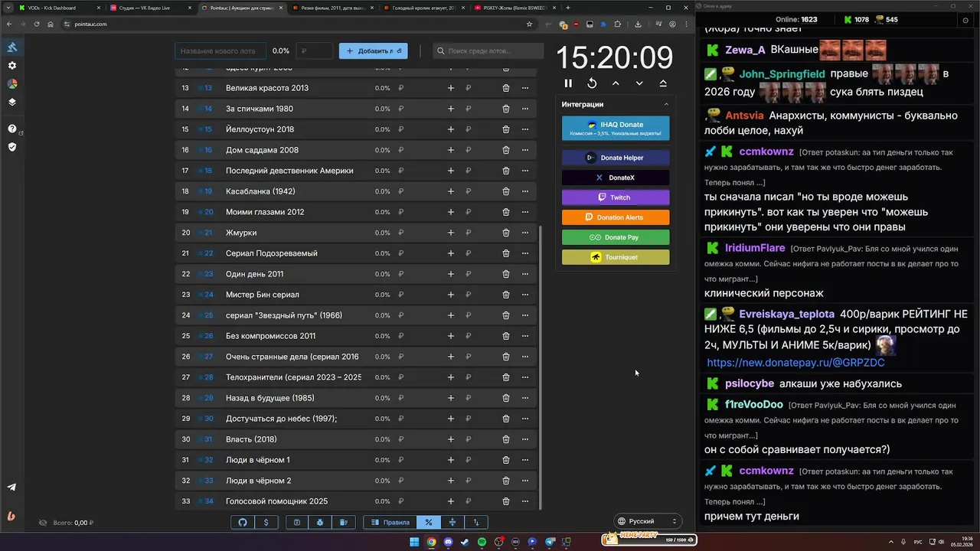Click the double-up timer arrow icon
980x551 pixels.
pyautogui.click(x=663, y=83)
